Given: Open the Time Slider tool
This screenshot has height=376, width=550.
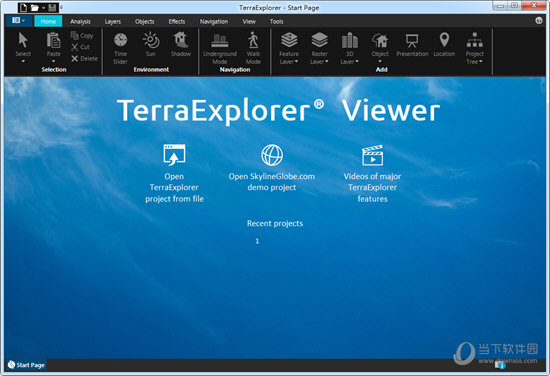Looking at the screenshot, I should 120,48.
